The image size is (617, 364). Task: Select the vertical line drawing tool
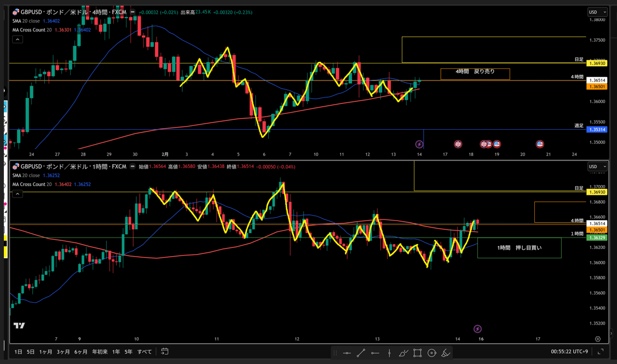pyautogui.click(x=389, y=353)
